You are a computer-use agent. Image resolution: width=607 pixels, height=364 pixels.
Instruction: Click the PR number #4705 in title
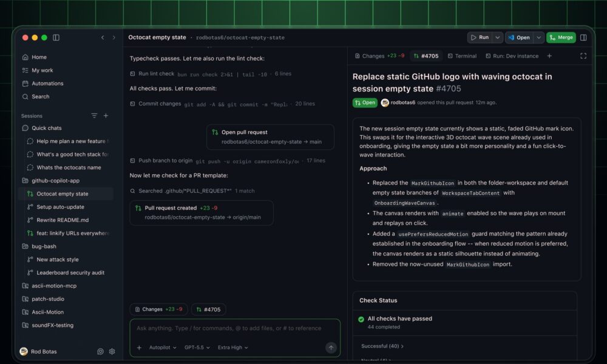[449, 89]
